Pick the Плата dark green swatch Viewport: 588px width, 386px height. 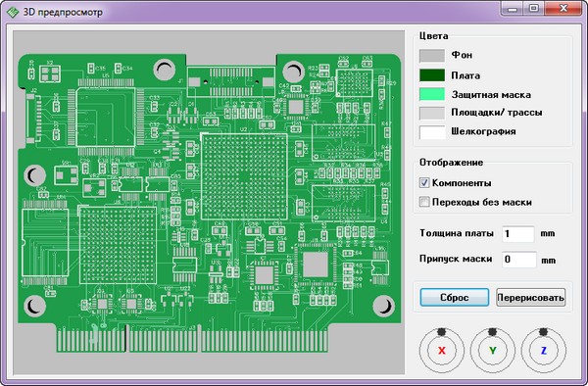[432, 75]
